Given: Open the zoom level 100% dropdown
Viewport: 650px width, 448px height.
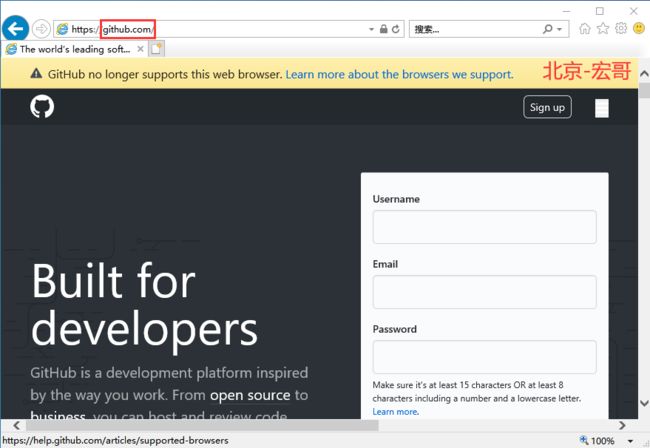Looking at the screenshot, I should (630, 441).
